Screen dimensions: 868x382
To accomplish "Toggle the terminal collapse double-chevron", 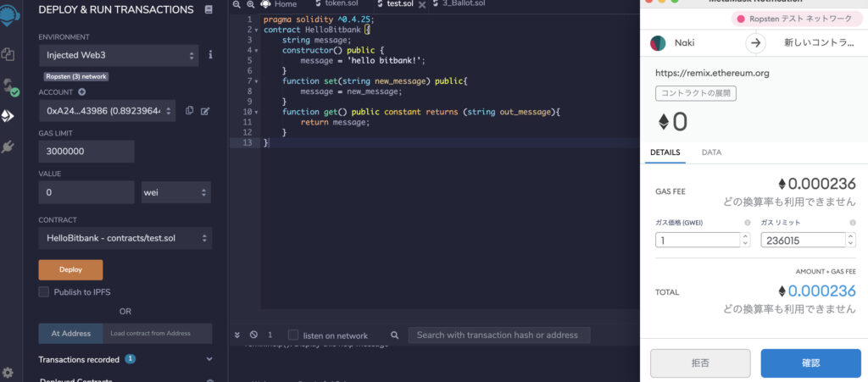I will point(237,335).
